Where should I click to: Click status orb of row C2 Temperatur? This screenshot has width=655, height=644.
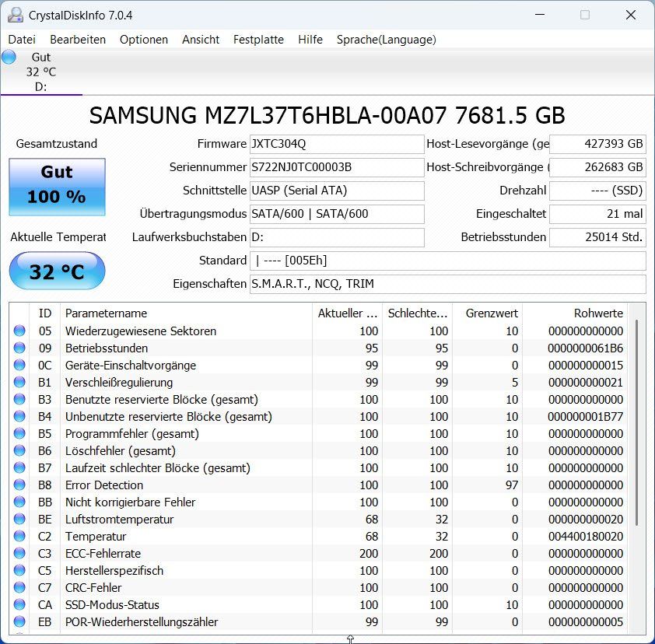pos(19,536)
